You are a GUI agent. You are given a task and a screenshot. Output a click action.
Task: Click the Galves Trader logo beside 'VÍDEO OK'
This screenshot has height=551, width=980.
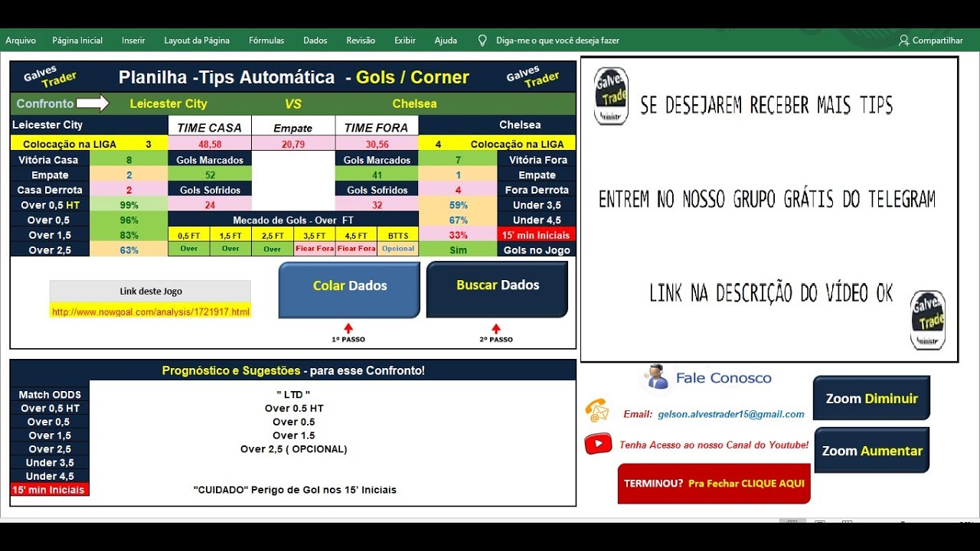point(928,320)
